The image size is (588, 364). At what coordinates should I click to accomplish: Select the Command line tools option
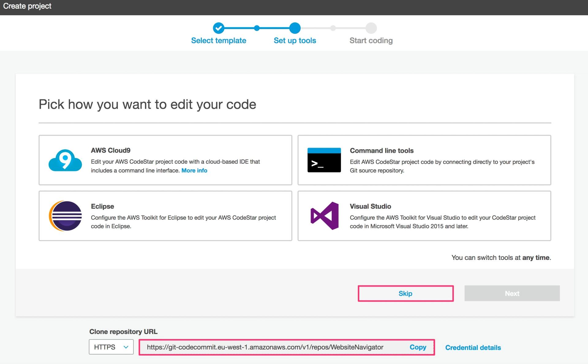pos(382,151)
